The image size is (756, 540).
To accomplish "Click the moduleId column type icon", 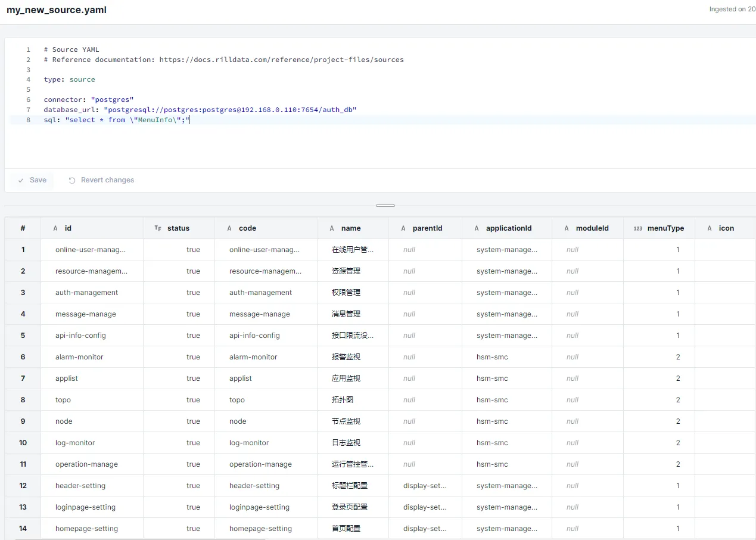I will click(x=567, y=228).
